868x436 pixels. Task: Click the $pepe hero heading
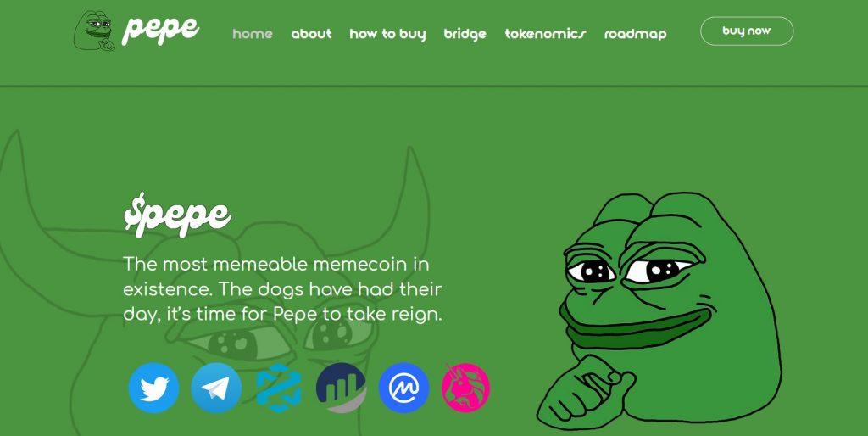(x=177, y=215)
